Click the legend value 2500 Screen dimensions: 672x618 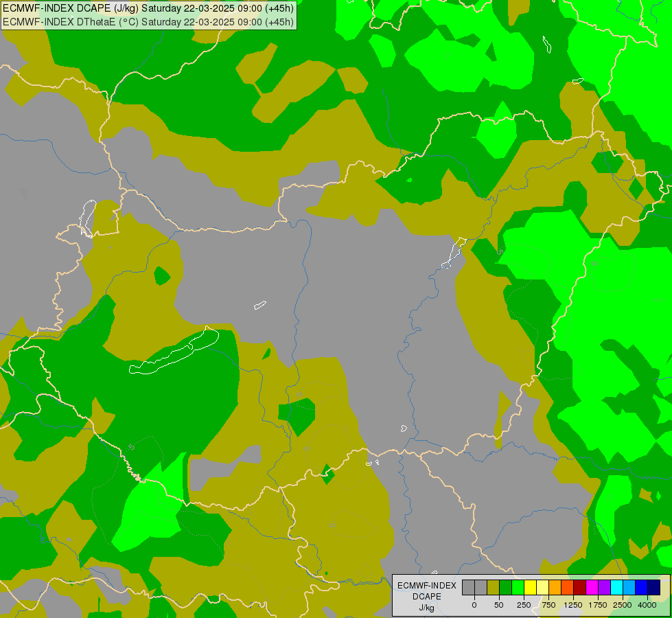623,605
